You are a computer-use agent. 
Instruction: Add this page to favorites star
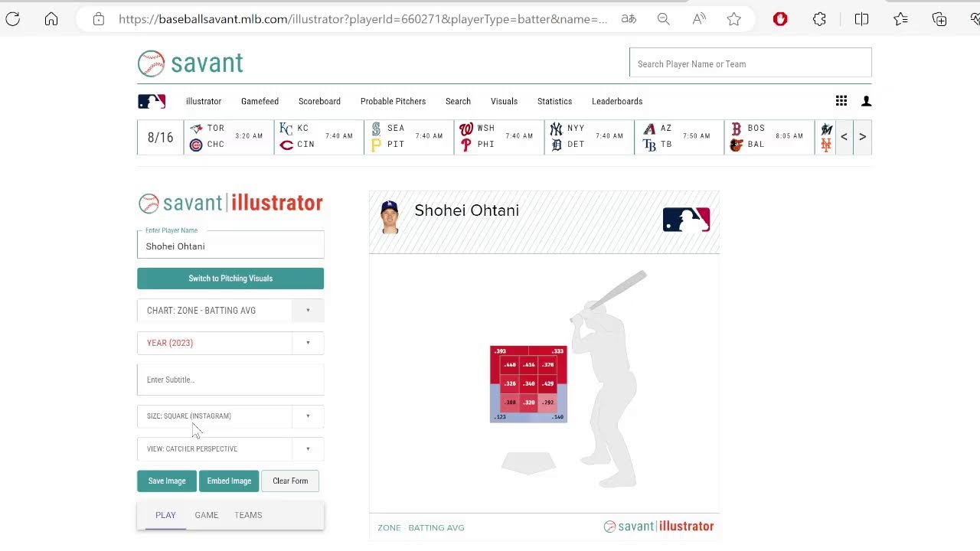pyautogui.click(x=734, y=19)
